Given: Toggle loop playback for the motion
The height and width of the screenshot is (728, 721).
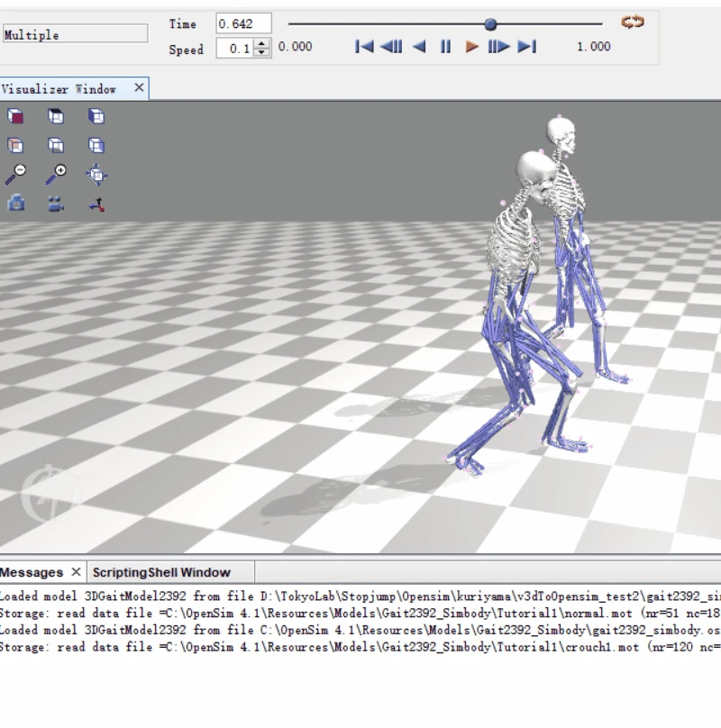Looking at the screenshot, I should tap(633, 23).
